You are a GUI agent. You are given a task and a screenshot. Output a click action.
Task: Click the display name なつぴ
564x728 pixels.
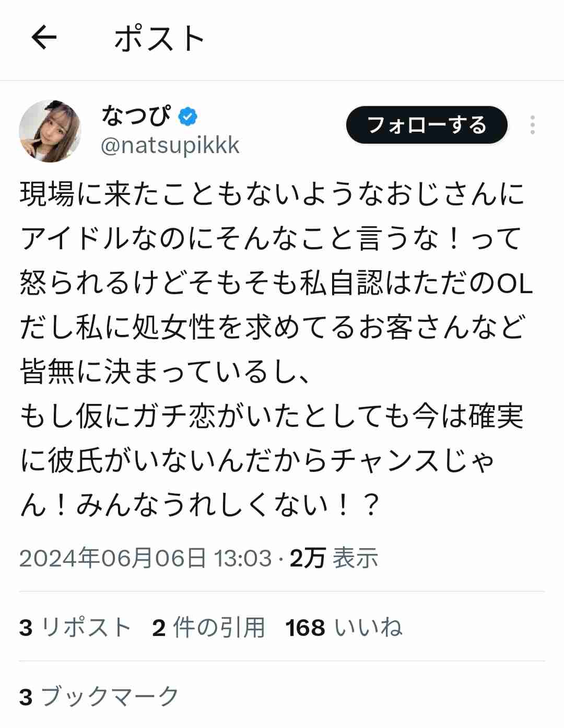[136, 115]
